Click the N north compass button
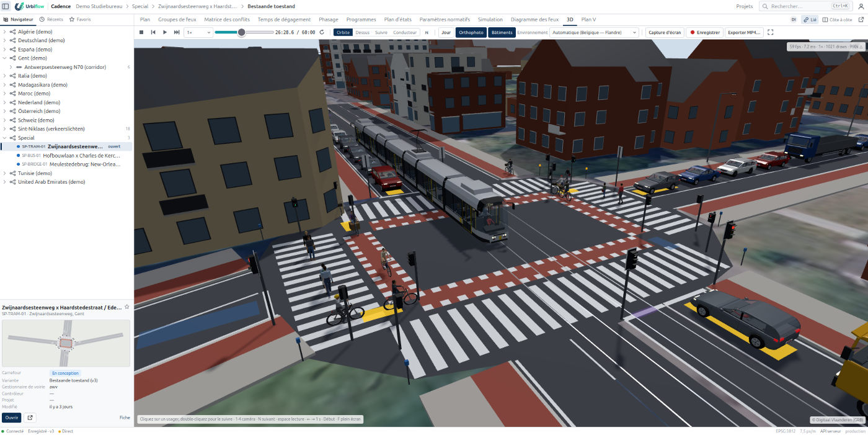The image size is (868, 435). tap(427, 32)
